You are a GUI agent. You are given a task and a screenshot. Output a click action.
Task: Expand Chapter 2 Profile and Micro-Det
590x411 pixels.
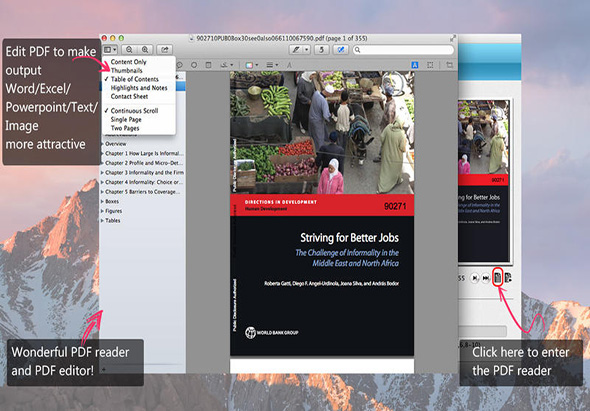pos(102,163)
